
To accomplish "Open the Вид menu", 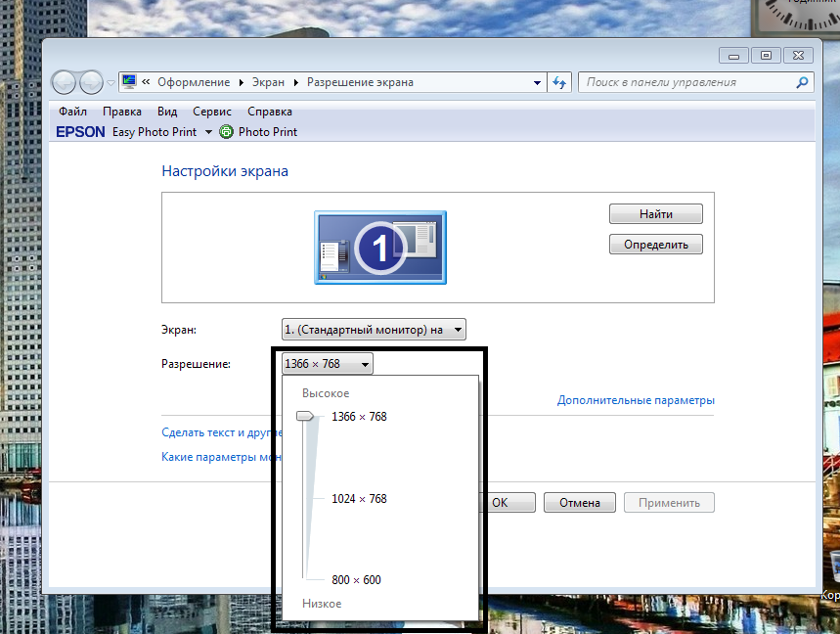I will 167,112.
